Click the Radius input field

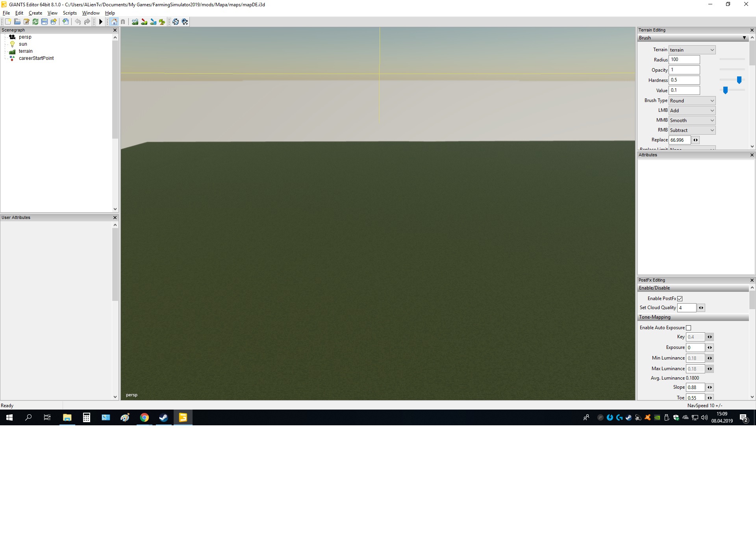point(684,60)
